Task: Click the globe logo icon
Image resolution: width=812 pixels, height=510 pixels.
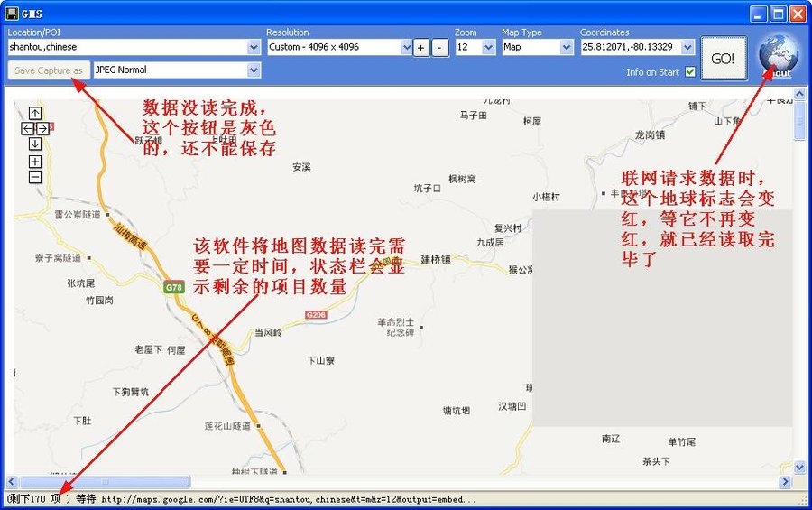Action: (778, 55)
